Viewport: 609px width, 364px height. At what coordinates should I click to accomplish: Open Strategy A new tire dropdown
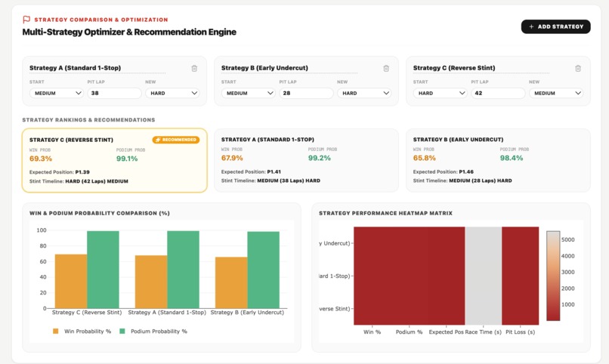pyautogui.click(x=172, y=93)
